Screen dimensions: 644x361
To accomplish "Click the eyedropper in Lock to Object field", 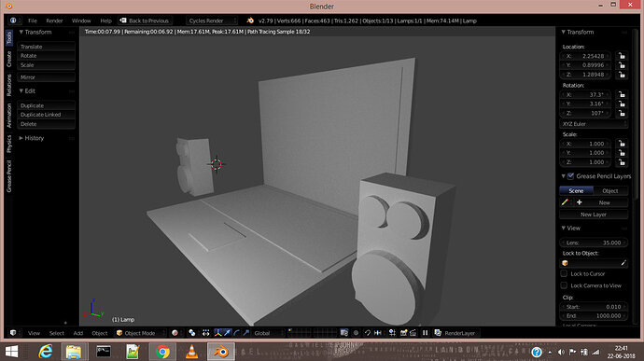I will point(623,263).
